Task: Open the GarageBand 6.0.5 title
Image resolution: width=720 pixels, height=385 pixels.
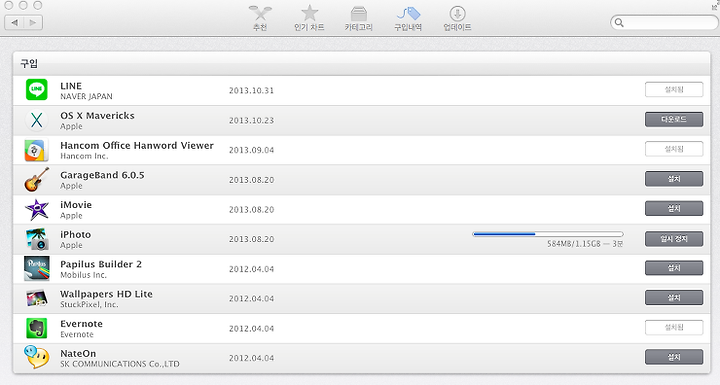Action: pos(102,176)
